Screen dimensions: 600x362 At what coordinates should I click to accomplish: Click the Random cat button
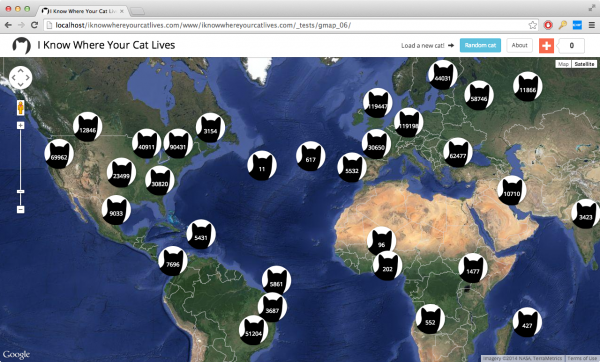coord(480,45)
